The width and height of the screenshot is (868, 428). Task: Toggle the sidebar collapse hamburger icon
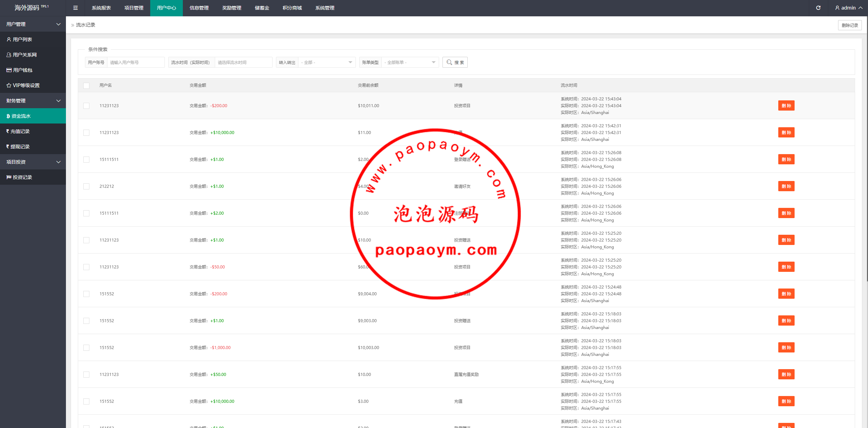[75, 8]
